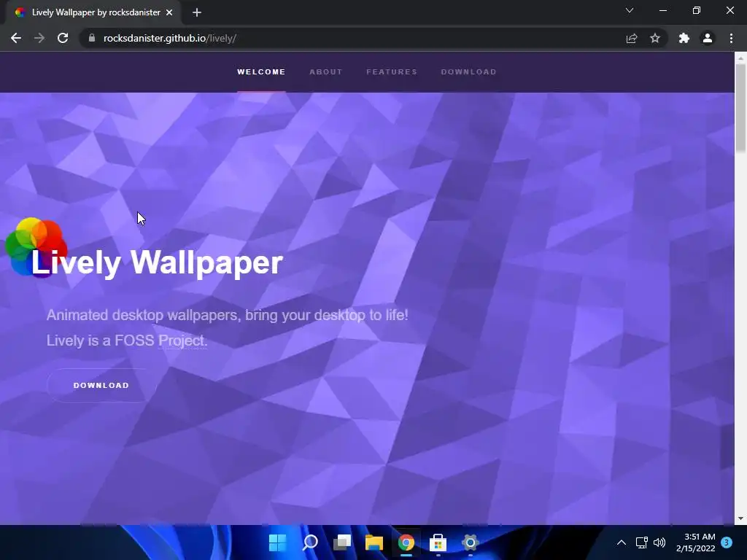
Task: View site security lock information
Action: tap(92, 38)
